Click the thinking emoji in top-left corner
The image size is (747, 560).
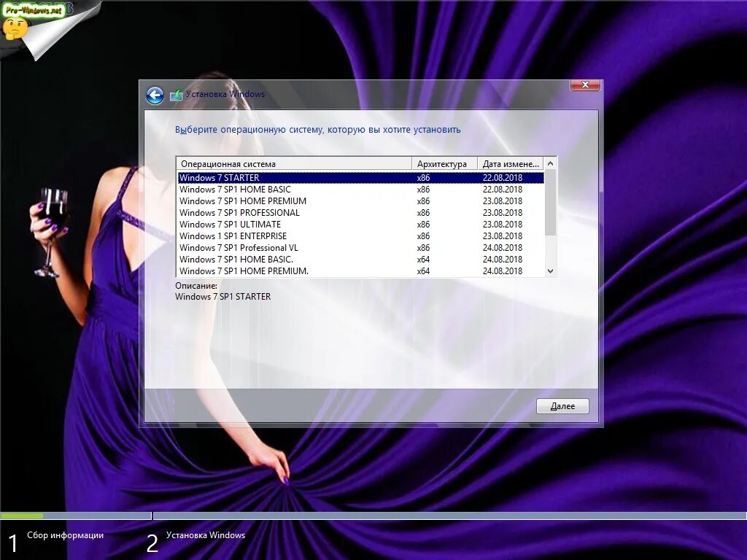coord(15,28)
